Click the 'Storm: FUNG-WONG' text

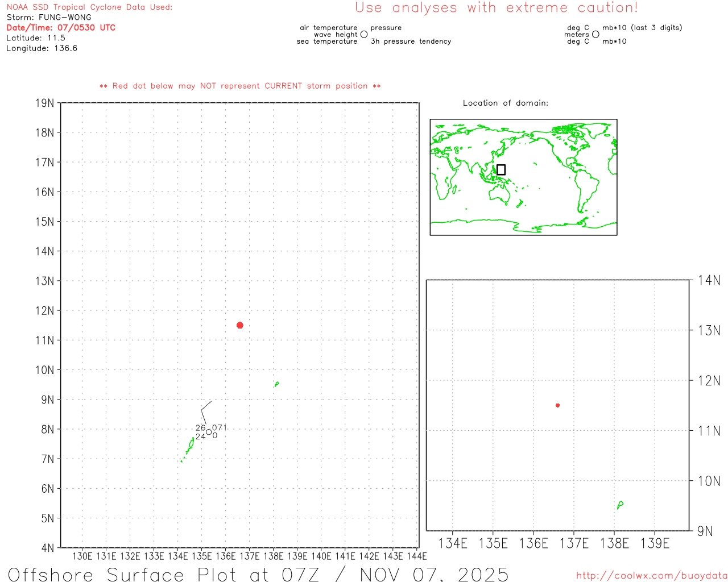(49, 17)
